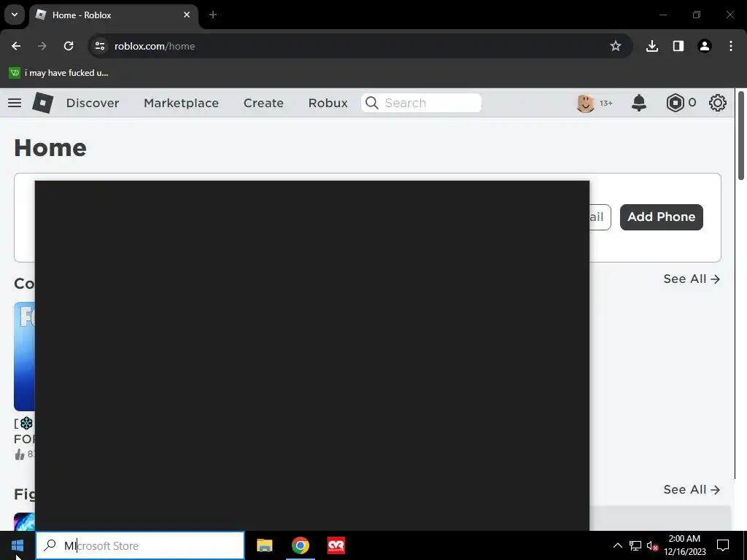Click the Home page heading

click(50, 147)
